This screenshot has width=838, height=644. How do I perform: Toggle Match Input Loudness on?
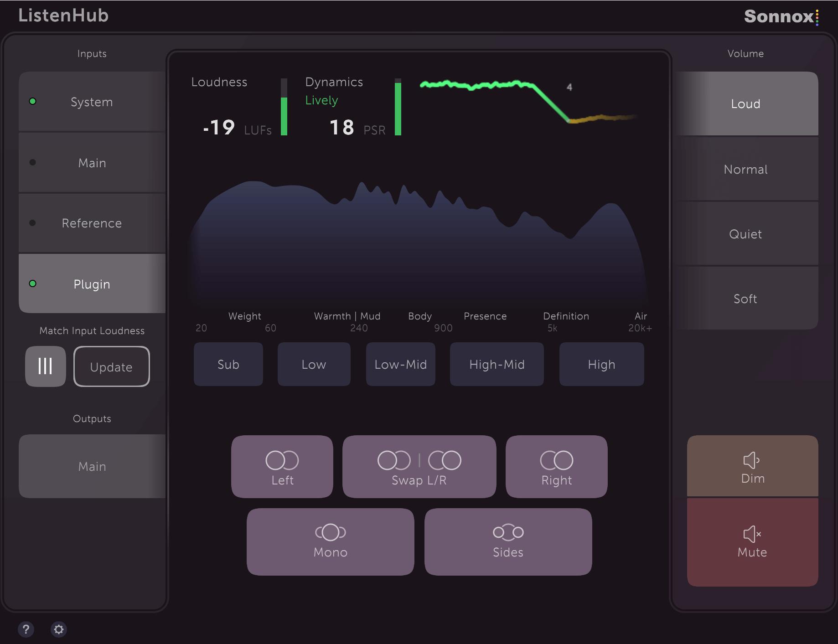tap(45, 366)
